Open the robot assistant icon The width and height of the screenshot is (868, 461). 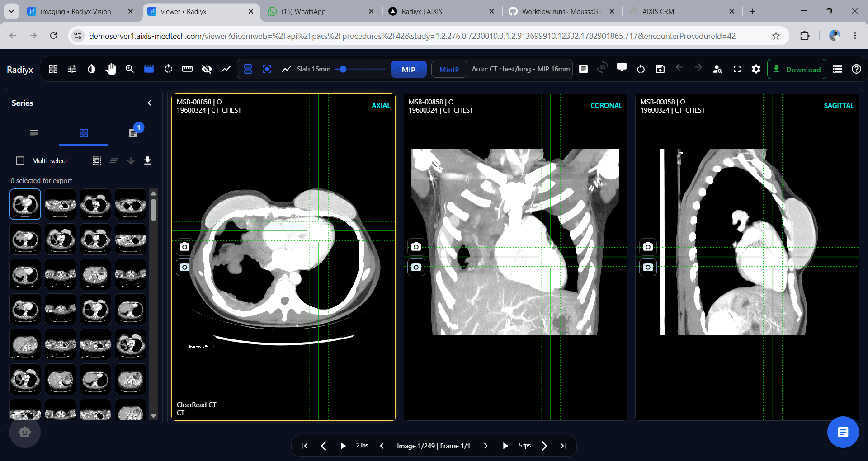pyautogui.click(x=25, y=432)
